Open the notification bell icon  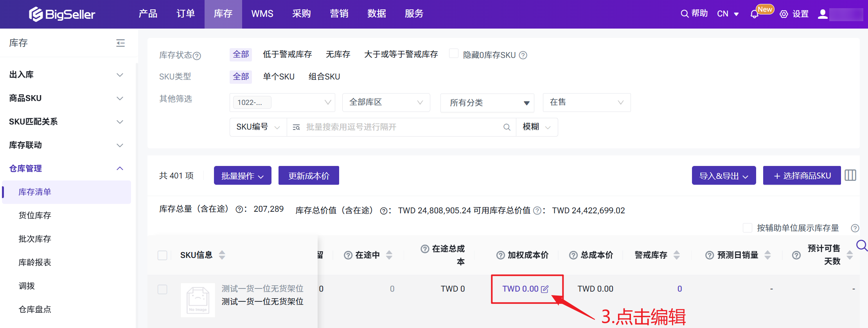coord(754,14)
